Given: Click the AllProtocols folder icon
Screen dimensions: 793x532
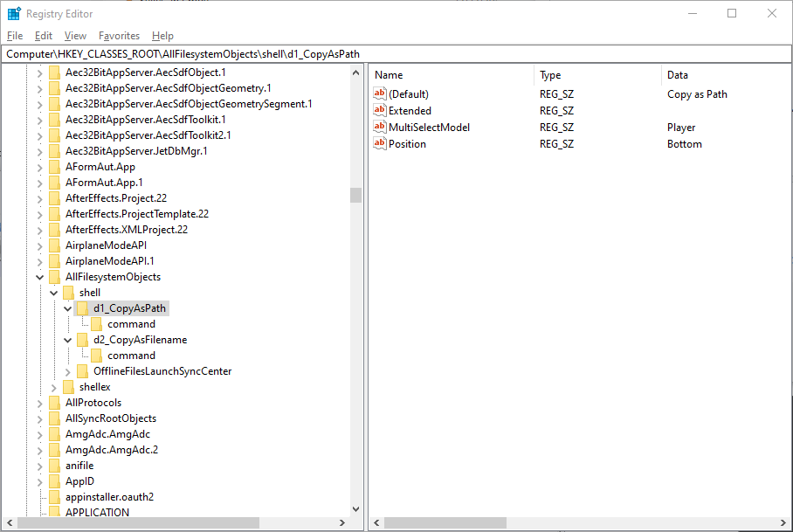Looking at the screenshot, I should 55,403.
